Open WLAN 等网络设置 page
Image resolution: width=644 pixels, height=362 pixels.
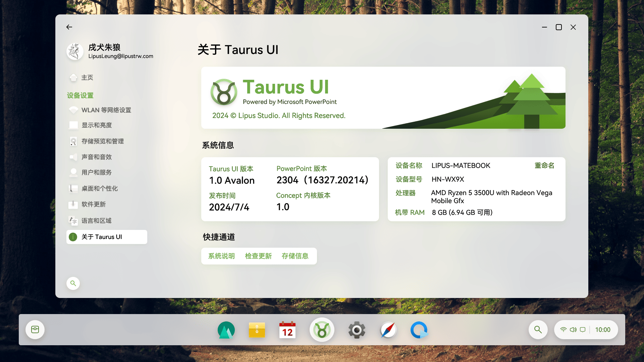point(106,110)
